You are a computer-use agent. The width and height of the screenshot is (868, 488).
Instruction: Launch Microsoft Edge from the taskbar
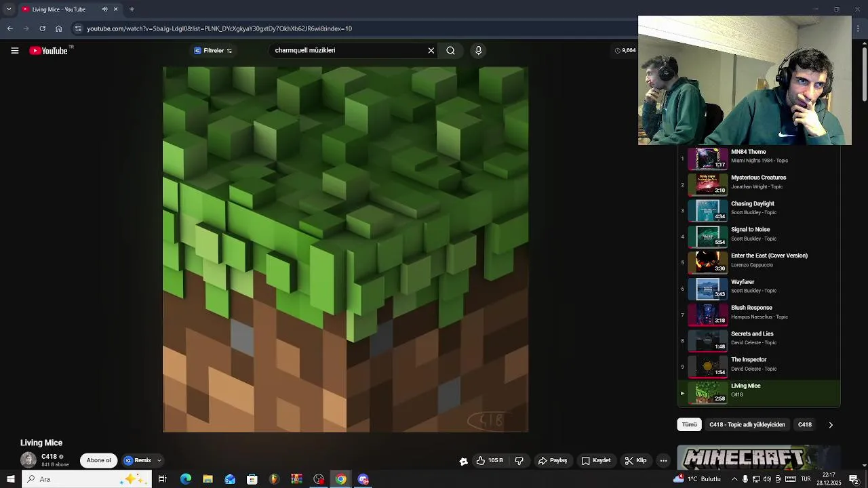coord(186,479)
